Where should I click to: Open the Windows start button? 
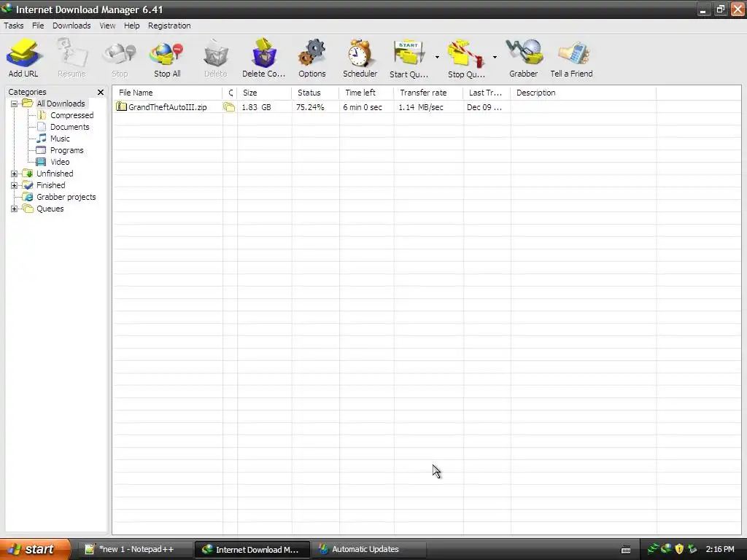click(x=35, y=550)
